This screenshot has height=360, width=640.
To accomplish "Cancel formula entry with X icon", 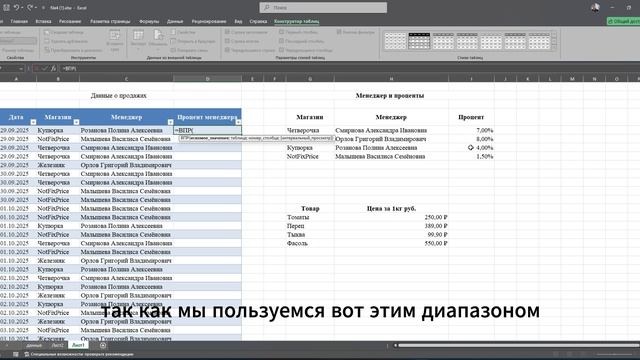I will (x=36, y=69).
